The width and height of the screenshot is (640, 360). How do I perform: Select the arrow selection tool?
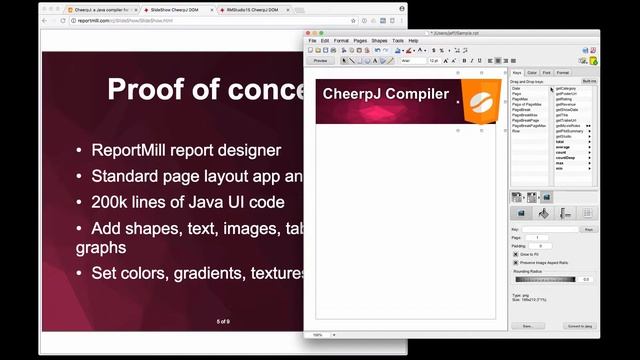(344, 61)
